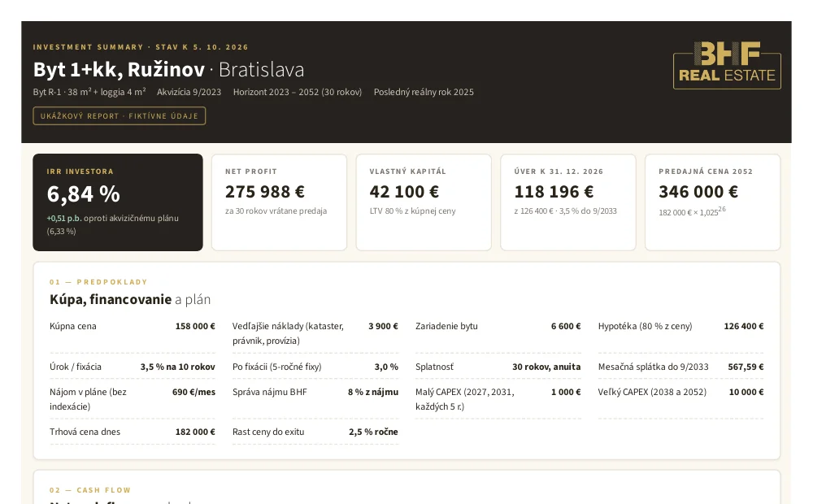This screenshot has height=504, width=813.
Task: Click the Vlastný kapitál amount 42 100 €
Action: (x=404, y=192)
